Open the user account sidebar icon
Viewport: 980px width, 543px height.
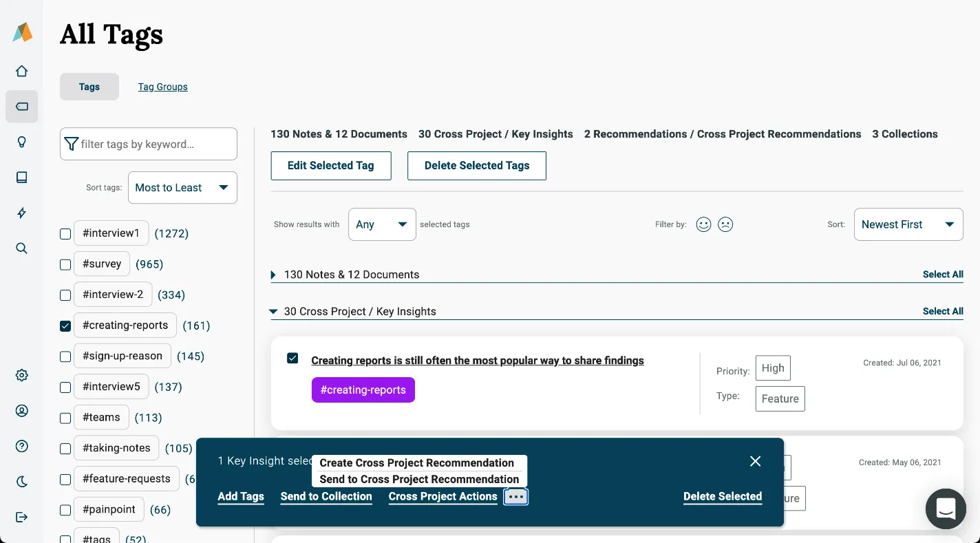tap(22, 411)
